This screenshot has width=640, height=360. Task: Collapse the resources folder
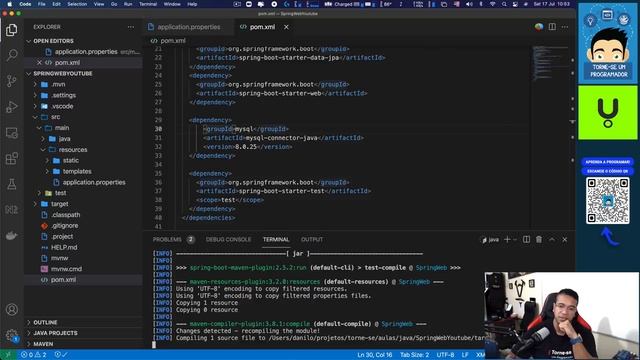coord(43,150)
